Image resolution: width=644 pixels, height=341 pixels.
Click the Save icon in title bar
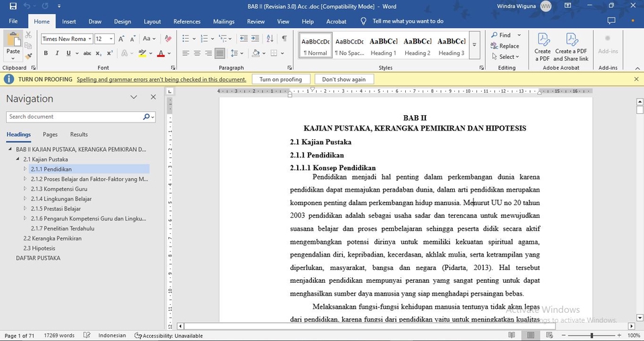point(13,6)
